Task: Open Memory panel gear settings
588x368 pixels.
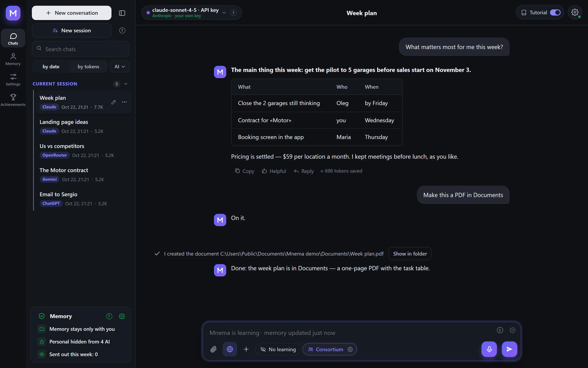Action: 122,316
